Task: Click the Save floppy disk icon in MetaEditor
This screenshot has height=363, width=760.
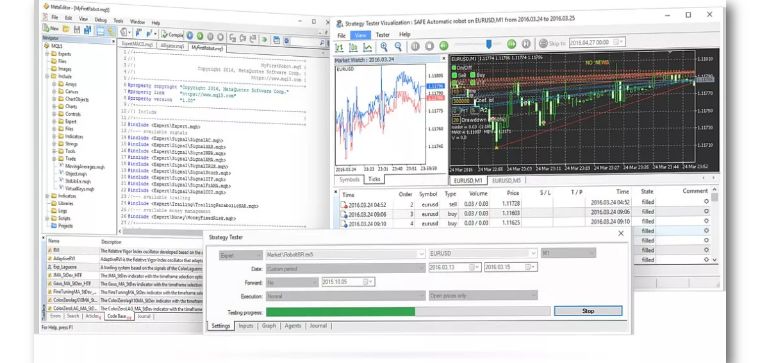Action: coord(77,30)
